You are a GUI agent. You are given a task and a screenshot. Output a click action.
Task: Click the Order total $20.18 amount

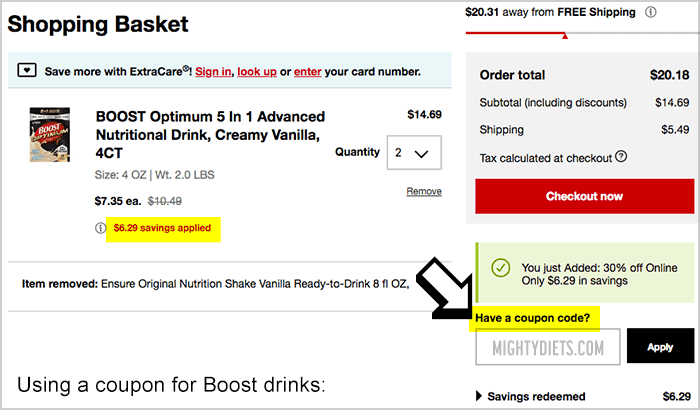[670, 75]
